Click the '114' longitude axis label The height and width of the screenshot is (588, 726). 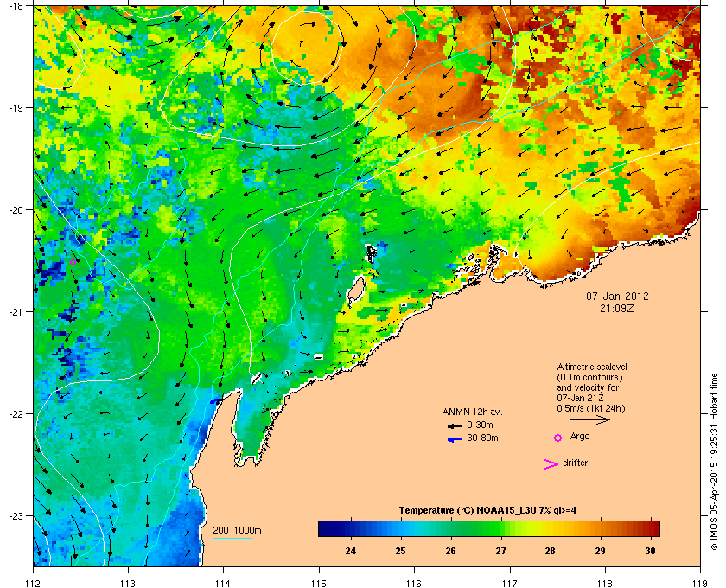(223, 583)
